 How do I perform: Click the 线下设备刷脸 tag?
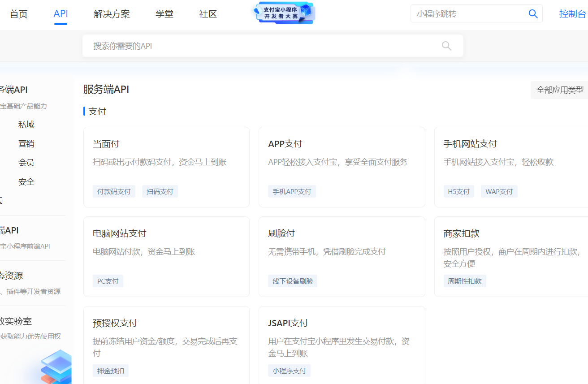click(293, 281)
